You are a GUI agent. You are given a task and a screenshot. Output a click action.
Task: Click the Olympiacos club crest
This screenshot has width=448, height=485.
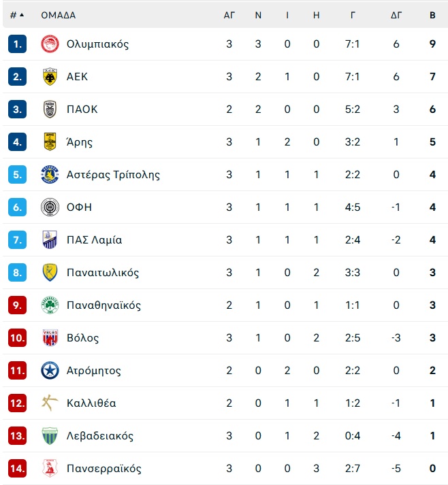[x=50, y=44]
